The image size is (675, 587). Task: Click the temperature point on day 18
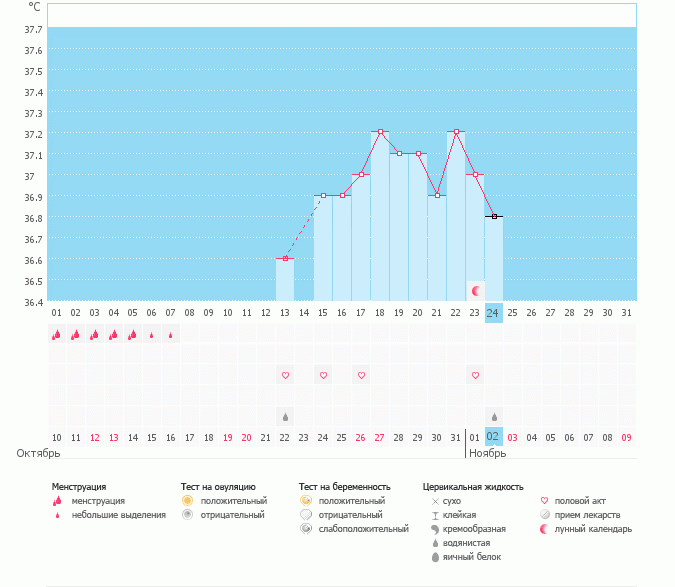pos(380,132)
